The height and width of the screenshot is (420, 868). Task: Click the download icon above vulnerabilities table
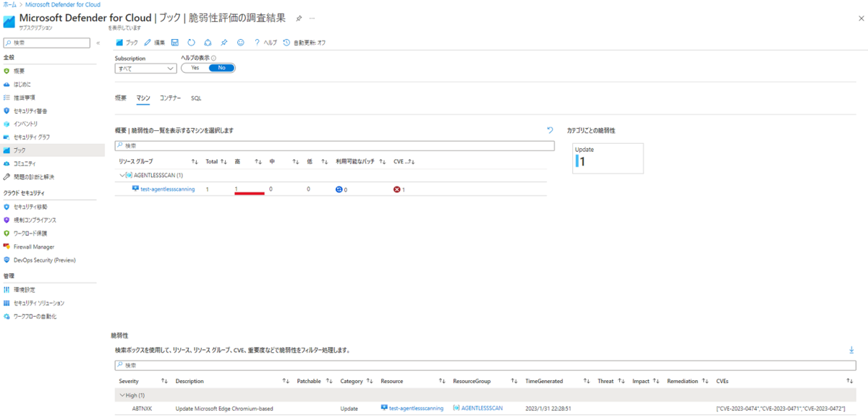click(851, 350)
